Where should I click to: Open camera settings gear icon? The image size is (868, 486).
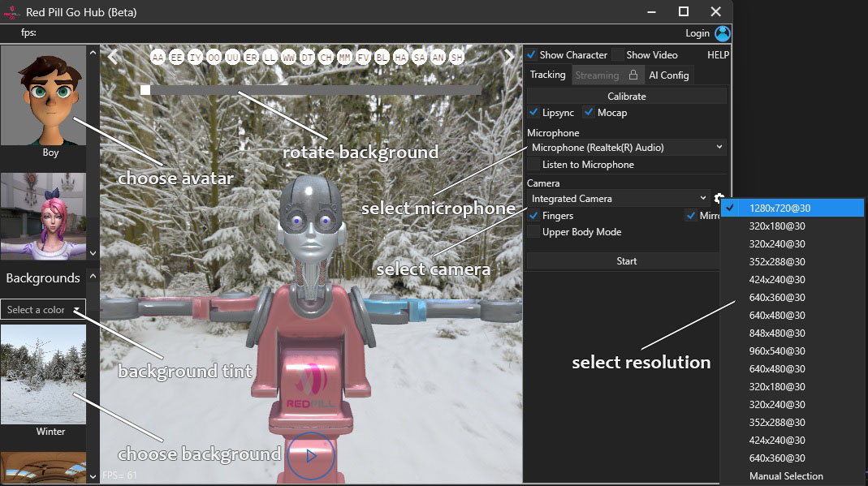(x=719, y=198)
